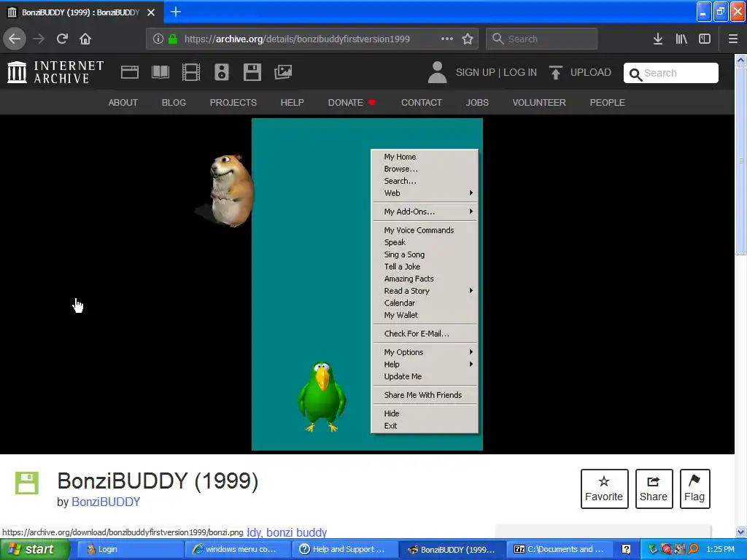Open the Video film icon in Archive header

click(x=191, y=72)
